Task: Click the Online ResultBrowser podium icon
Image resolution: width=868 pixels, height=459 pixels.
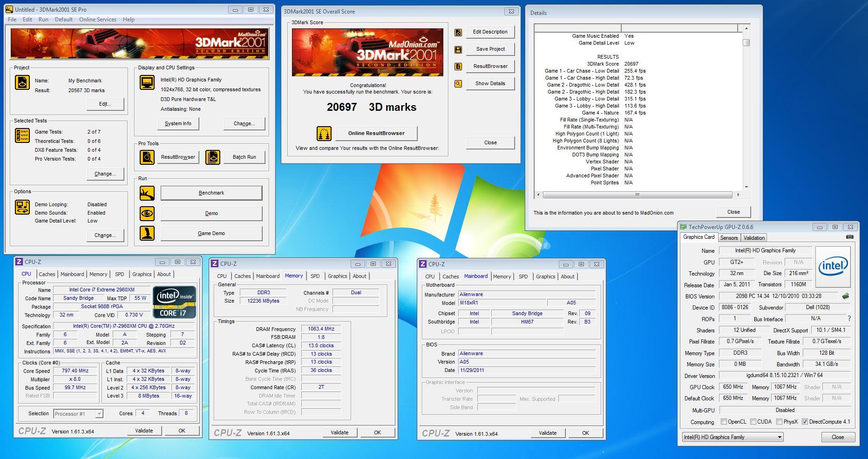Action: pyautogui.click(x=324, y=134)
